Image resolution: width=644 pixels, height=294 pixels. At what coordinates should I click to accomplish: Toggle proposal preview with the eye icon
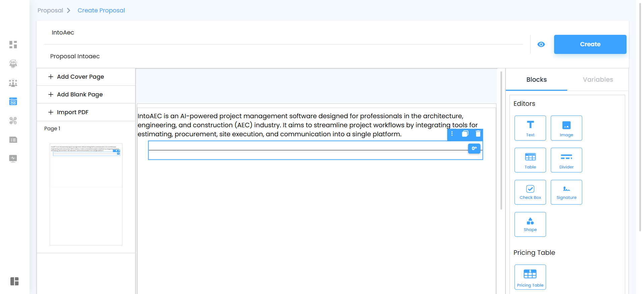click(541, 44)
